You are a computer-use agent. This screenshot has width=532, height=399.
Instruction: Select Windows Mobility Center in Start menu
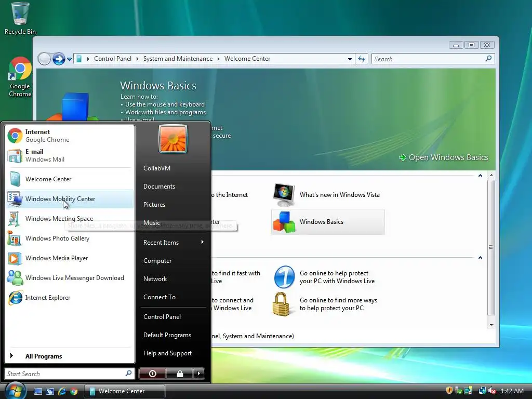(70, 199)
